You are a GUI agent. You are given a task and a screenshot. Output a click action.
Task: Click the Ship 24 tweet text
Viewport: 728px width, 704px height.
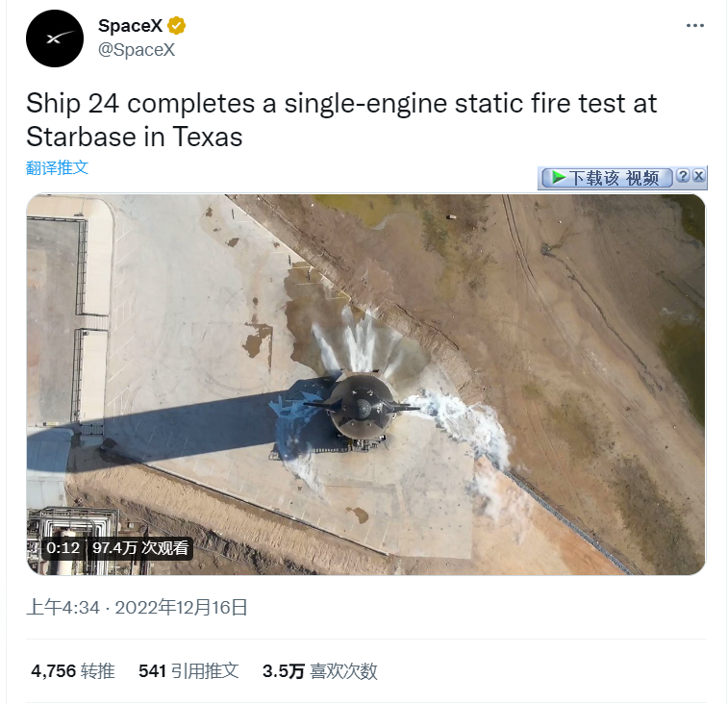click(341, 119)
